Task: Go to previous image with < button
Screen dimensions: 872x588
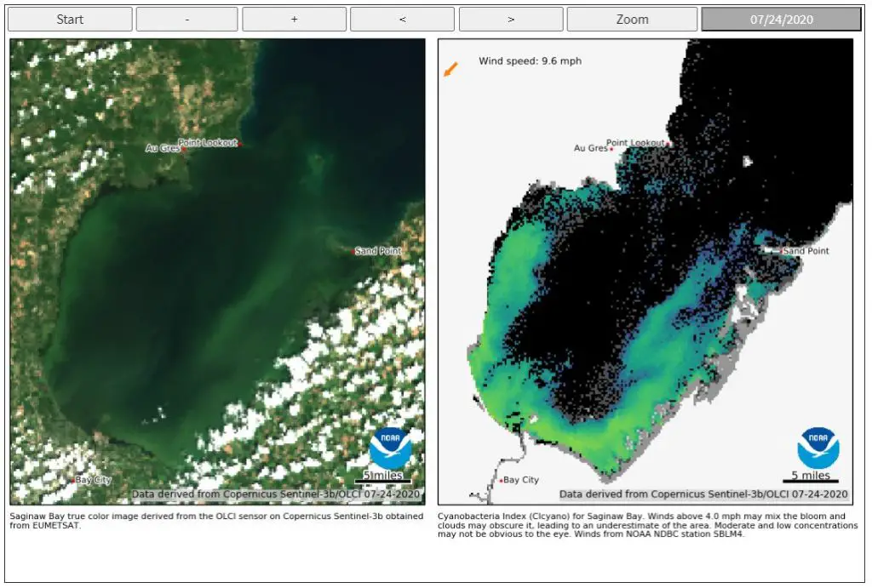Action: (402, 20)
